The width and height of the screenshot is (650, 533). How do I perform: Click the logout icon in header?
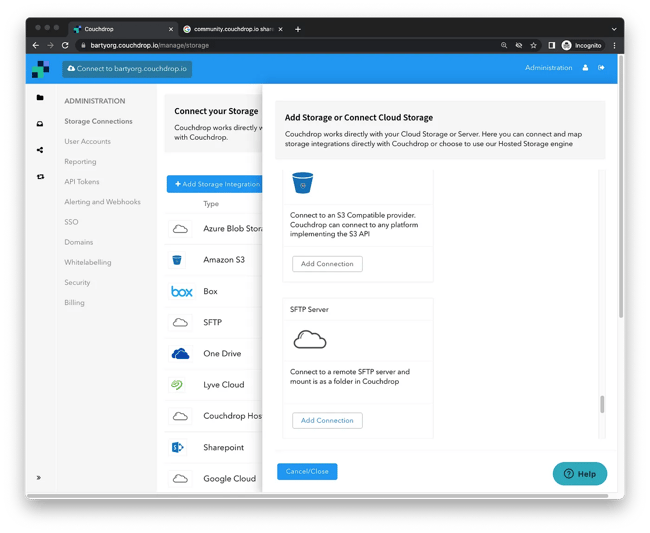pyautogui.click(x=601, y=68)
